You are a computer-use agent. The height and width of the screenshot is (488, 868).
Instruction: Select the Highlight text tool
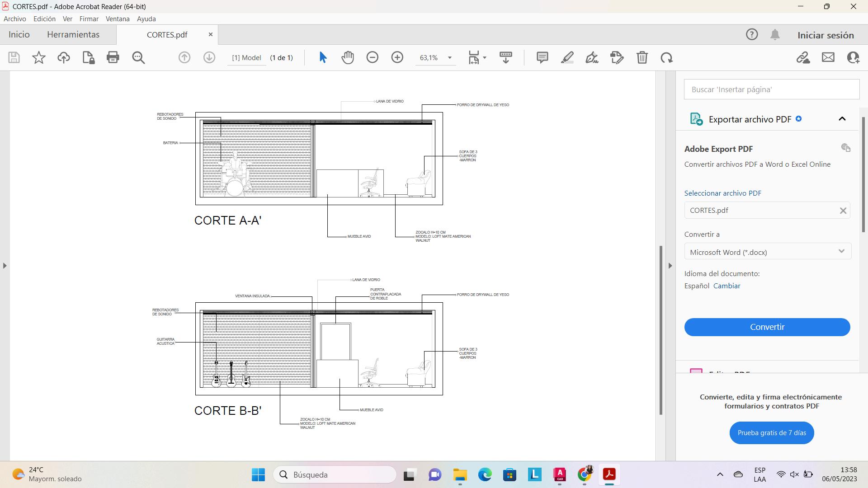pos(567,57)
